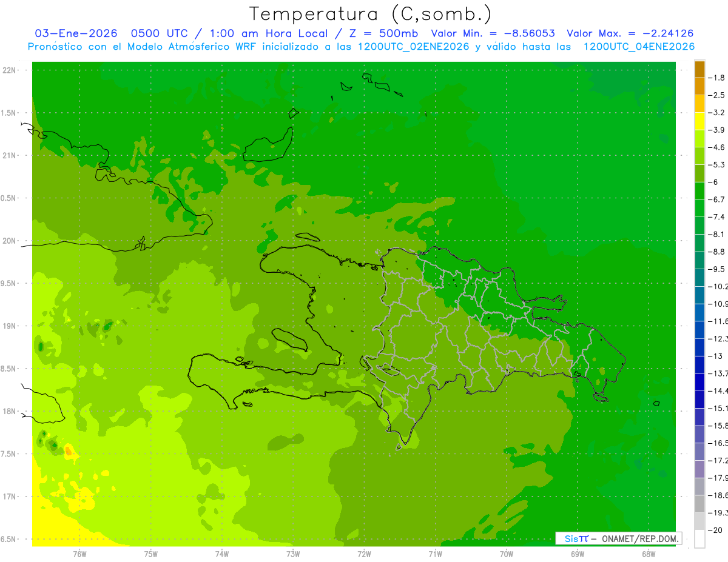Click the init time '1200UTC_02ENE2026'
The image size is (728, 562).
(413, 47)
